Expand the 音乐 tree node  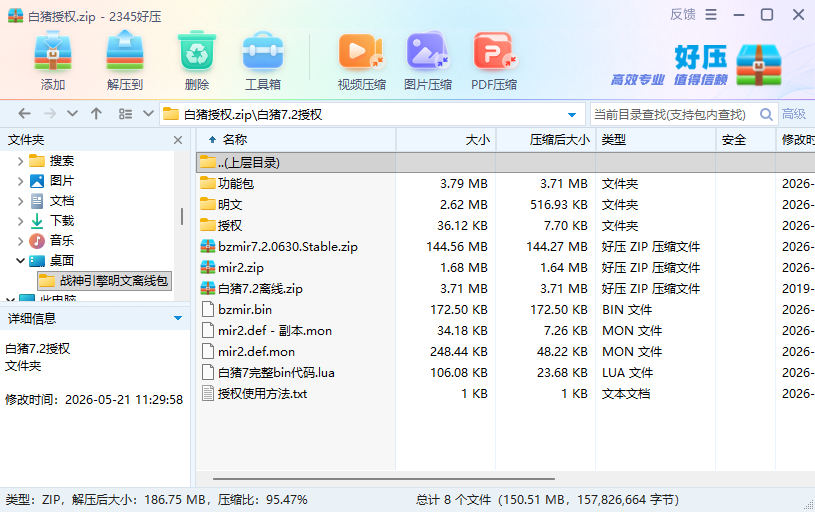click(20, 241)
